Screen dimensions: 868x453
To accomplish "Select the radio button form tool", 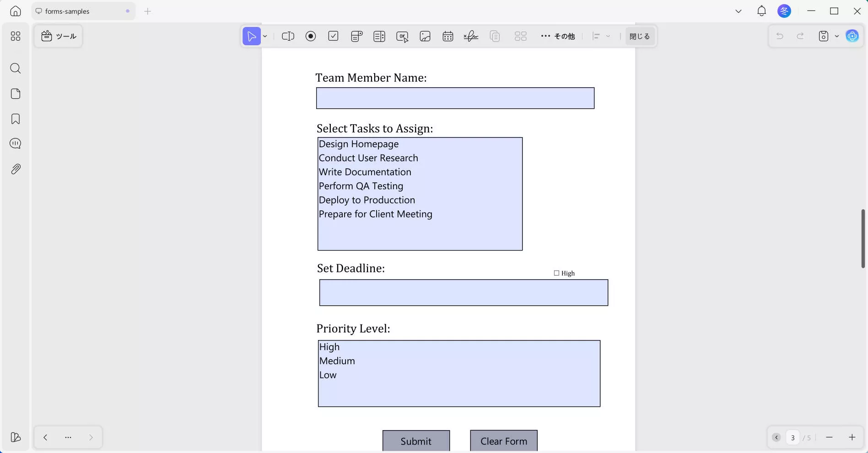I will click(x=311, y=36).
